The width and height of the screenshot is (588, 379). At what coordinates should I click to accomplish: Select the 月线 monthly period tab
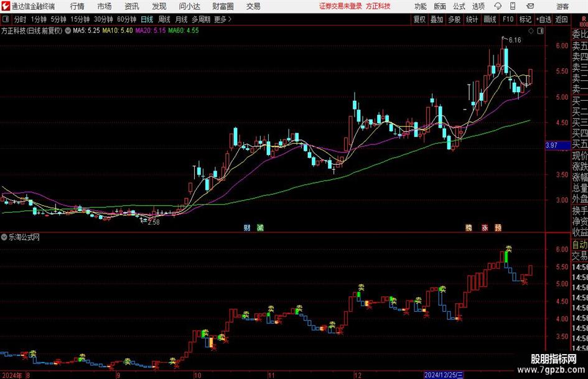pyautogui.click(x=181, y=19)
